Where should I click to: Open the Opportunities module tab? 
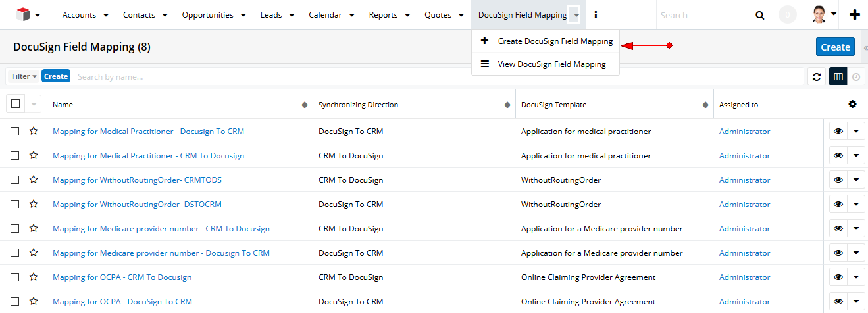(x=207, y=15)
